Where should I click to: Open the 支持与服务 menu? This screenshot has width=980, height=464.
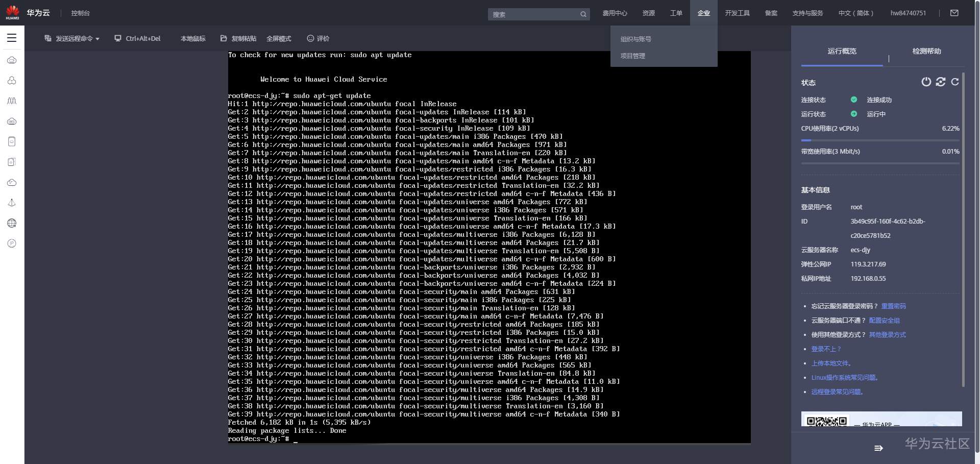tap(808, 13)
